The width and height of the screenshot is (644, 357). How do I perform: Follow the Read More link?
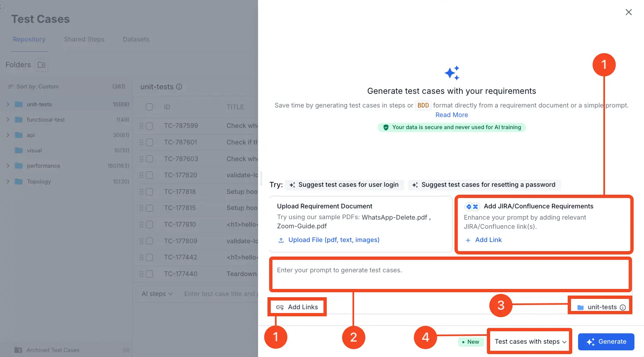(x=452, y=115)
